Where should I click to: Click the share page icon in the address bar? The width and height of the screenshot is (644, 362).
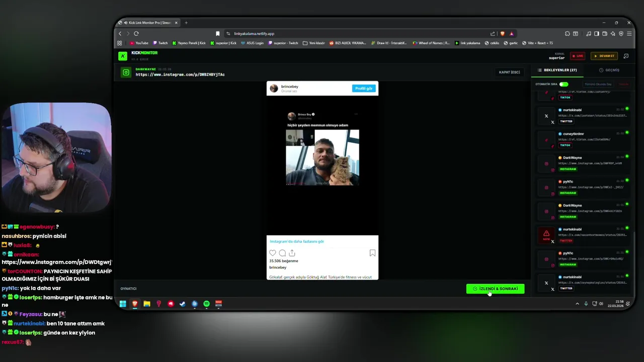pyautogui.click(x=493, y=34)
